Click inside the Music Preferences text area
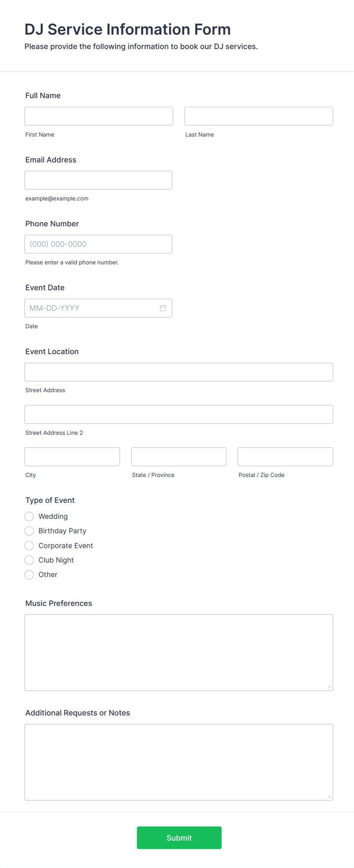Viewport: 354px width, 868px height. (x=179, y=652)
